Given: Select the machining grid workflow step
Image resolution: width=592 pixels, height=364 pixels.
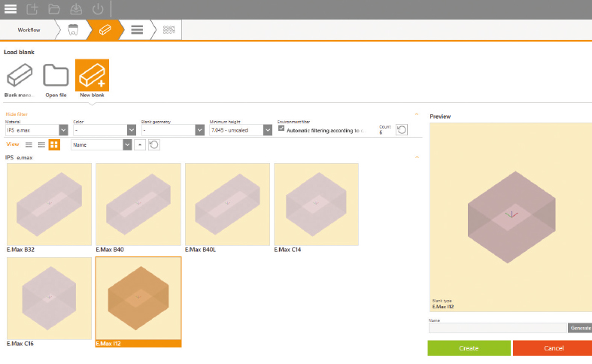Looking at the screenshot, I should point(168,30).
